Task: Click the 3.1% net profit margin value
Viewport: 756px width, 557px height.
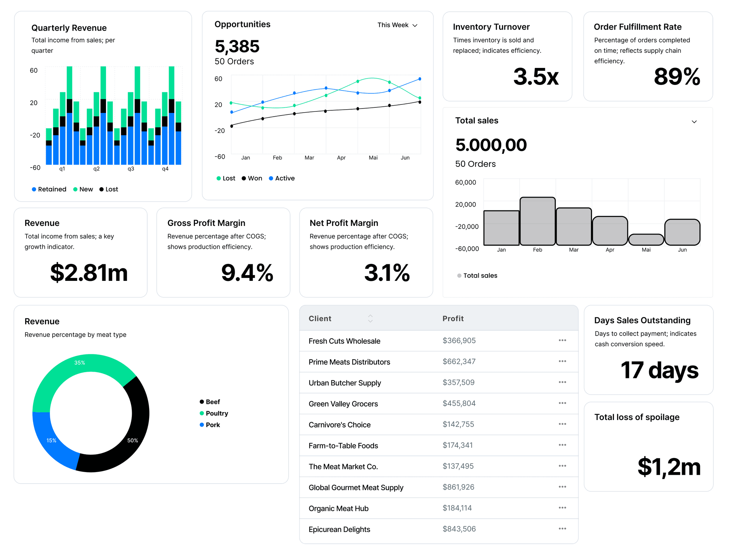Action: point(387,273)
